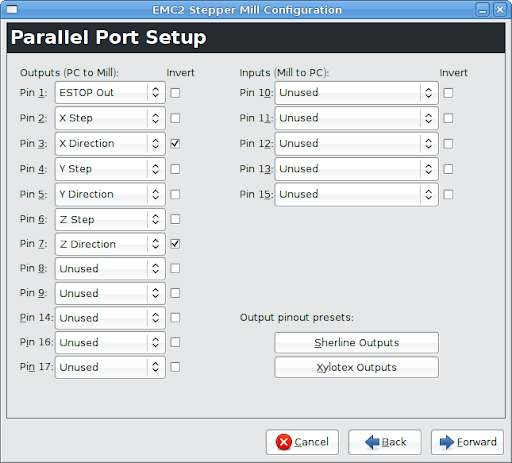Open the Pin 9 output dropdown
512x463 pixels.
pos(110,293)
